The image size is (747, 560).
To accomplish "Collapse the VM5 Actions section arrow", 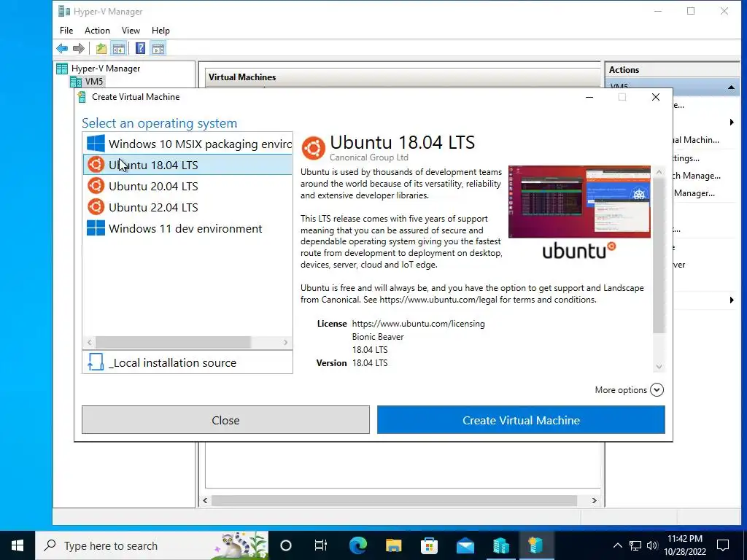I will (731, 87).
